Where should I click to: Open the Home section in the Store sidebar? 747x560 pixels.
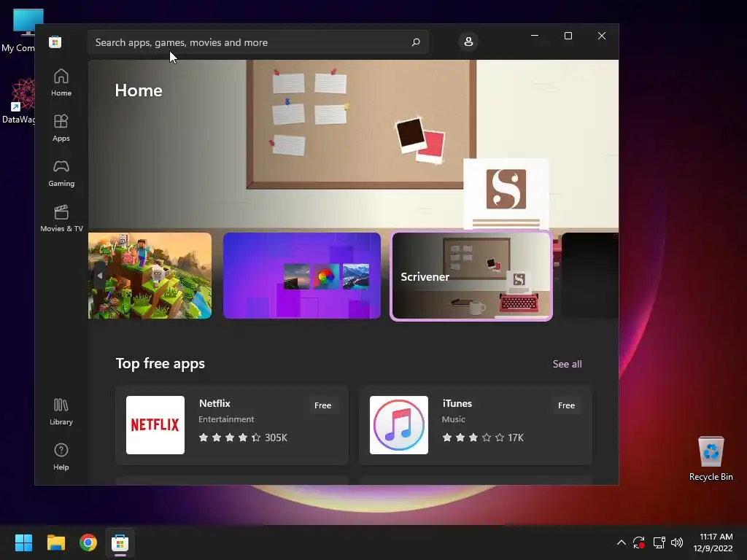coord(61,82)
